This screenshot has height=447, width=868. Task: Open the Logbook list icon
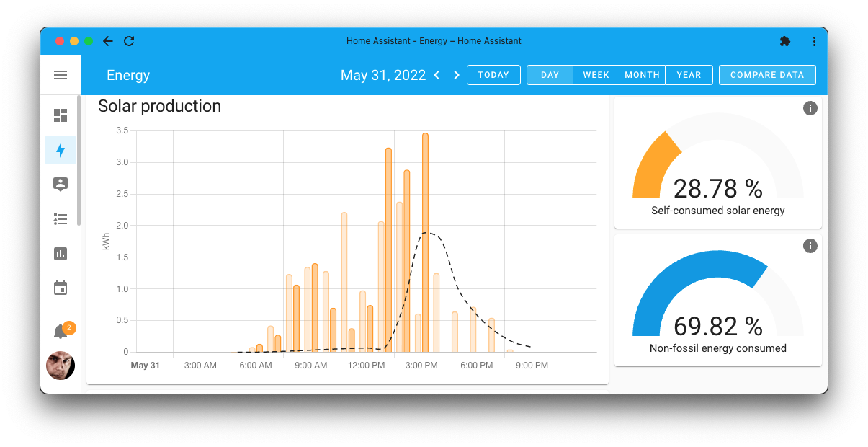[x=61, y=219]
